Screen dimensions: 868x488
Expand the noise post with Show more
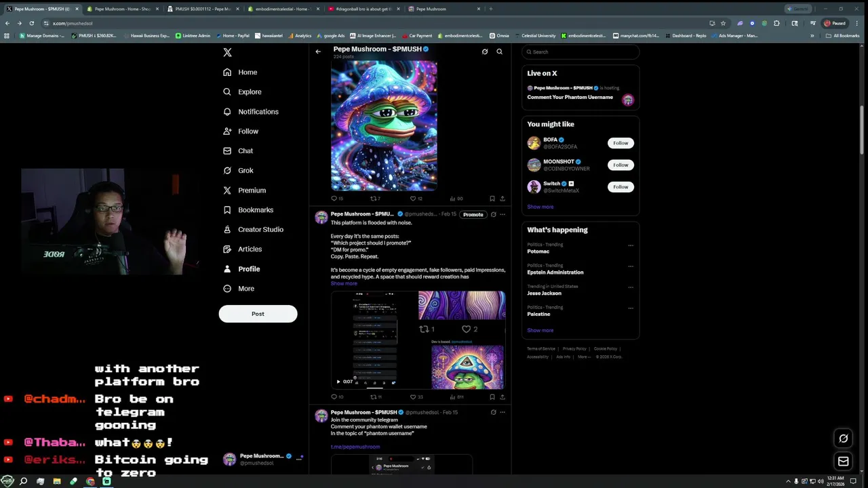click(344, 283)
